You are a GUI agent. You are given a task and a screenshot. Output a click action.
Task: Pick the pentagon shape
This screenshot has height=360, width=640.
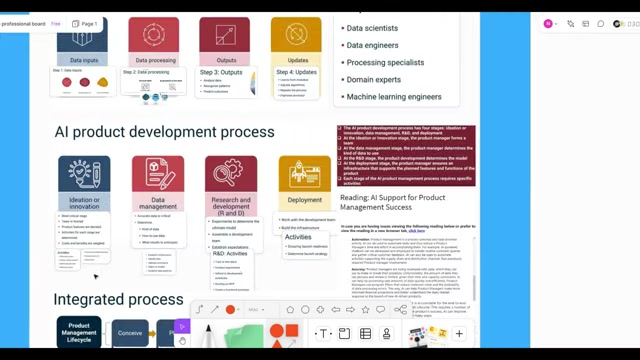(290, 310)
